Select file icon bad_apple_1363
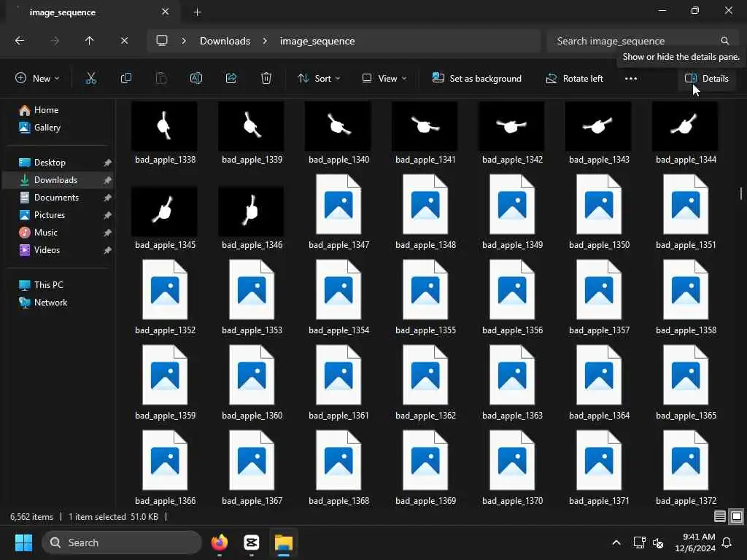The height and width of the screenshot is (560, 747). click(x=512, y=376)
